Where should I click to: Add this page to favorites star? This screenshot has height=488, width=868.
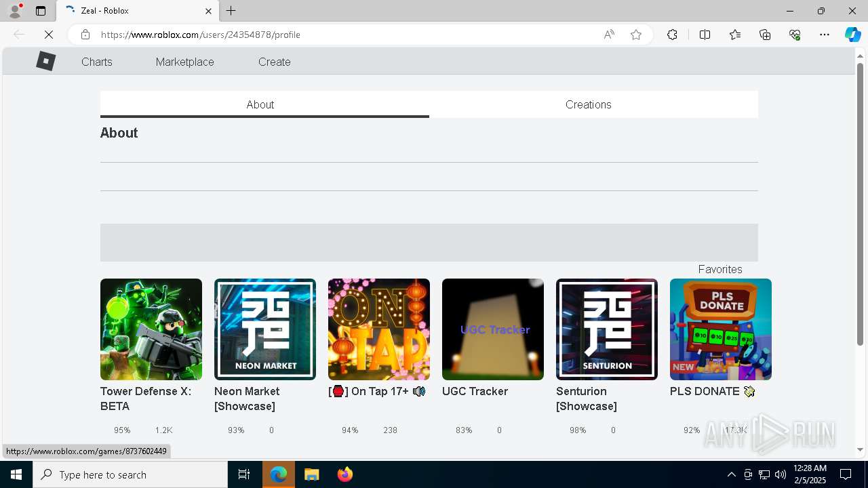pyautogui.click(x=636, y=35)
